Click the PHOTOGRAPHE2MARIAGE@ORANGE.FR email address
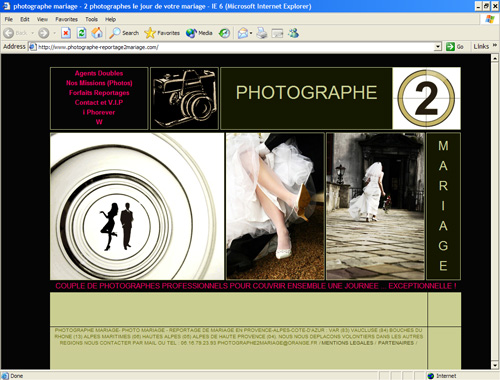 pos(267,343)
